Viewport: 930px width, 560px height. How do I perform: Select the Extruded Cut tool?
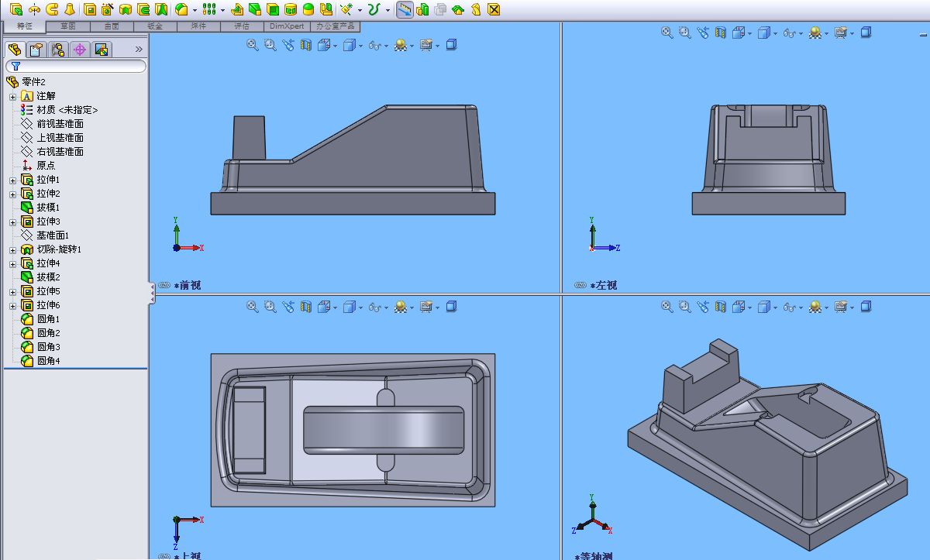[89, 9]
